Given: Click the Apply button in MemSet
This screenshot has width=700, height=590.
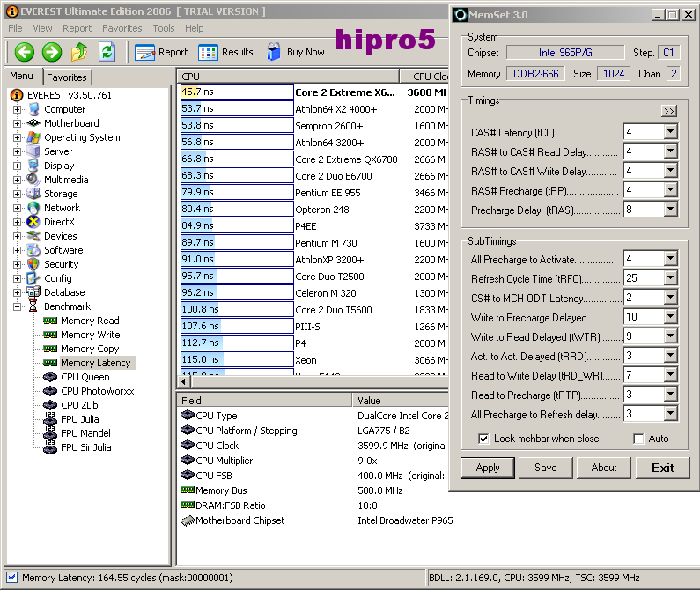Looking at the screenshot, I should 488,468.
